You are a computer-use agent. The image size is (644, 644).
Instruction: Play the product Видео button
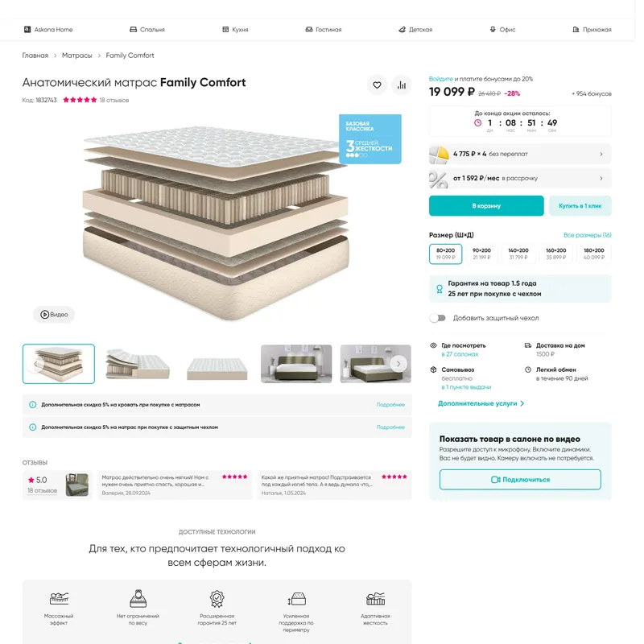54,315
